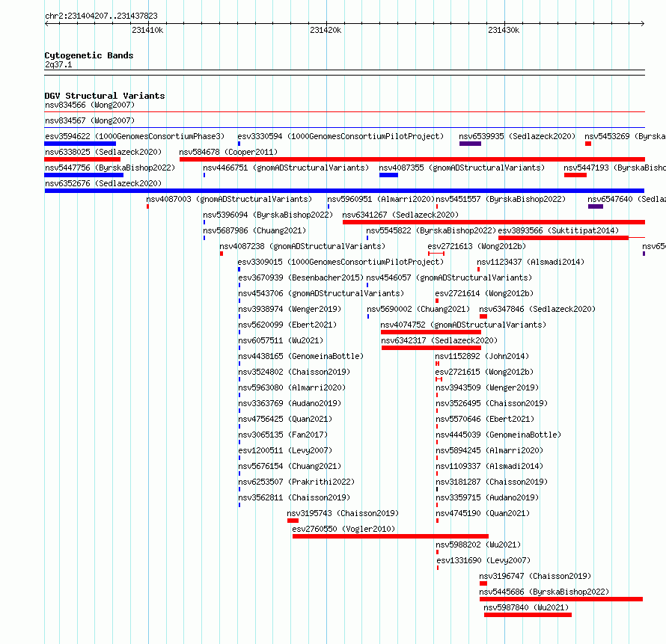Click nsv1152892 (John2014) label
The image size is (666, 644).
(482, 356)
